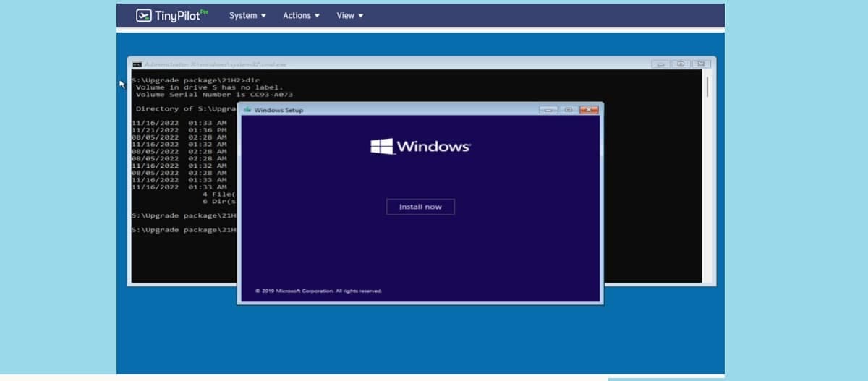Click the '11/21/2022 01:36 PM' entry
This screenshot has height=381, width=868.
tap(179, 130)
